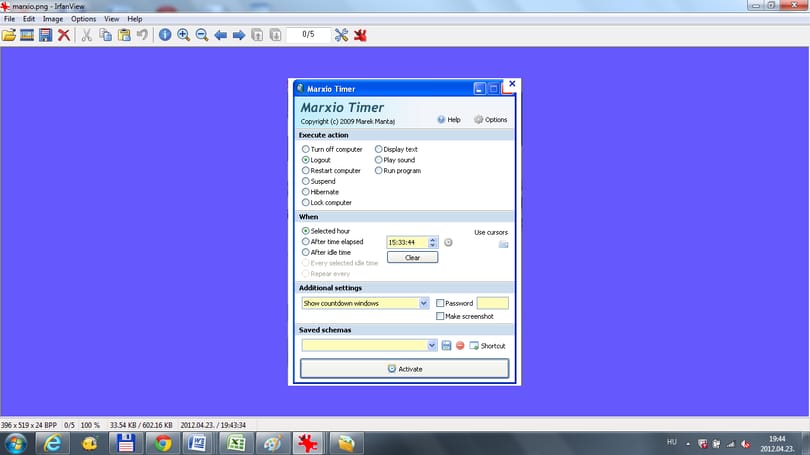810x455 pixels.
Task: Select the Play sound radio button
Action: click(x=379, y=160)
